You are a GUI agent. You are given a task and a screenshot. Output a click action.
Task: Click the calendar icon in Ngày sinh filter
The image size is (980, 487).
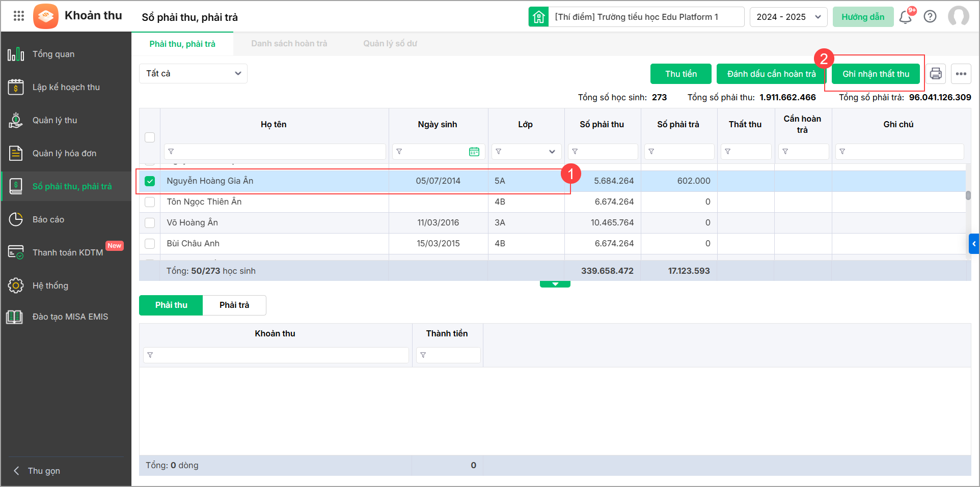point(474,152)
